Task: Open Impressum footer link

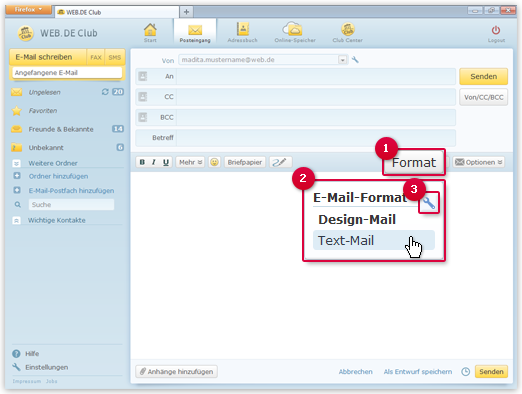Action: [27, 381]
